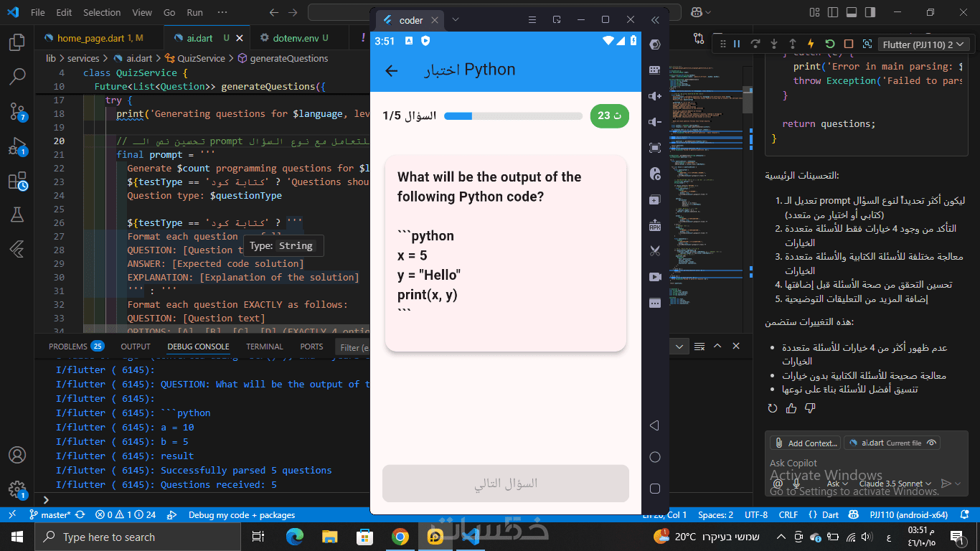Pause the debug session
Screen dimensions: 980x551
click(x=736, y=44)
